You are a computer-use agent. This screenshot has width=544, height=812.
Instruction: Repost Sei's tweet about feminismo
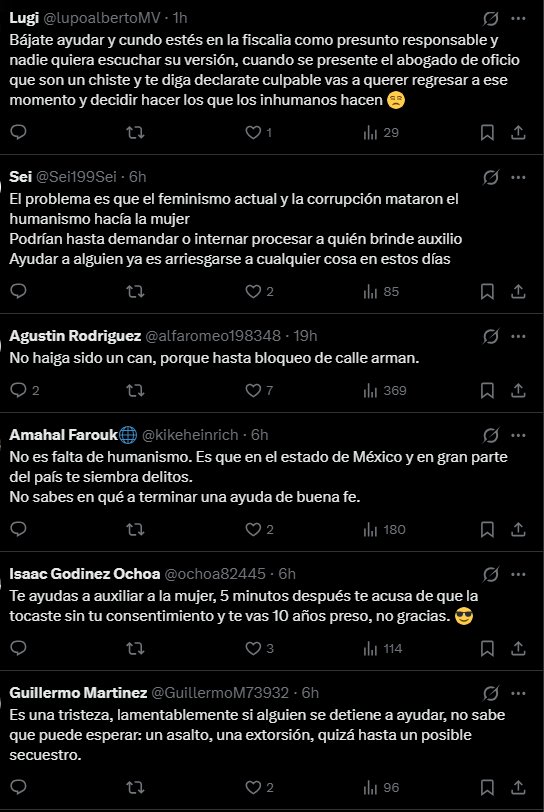(135, 292)
